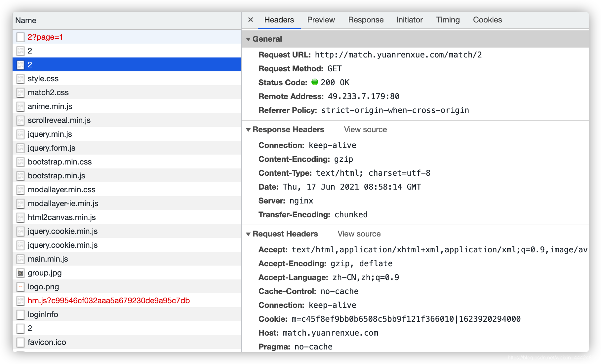This screenshot has height=364, width=601.
Task: Collapse the Response Headers section triangle
Action: click(x=248, y=130)
